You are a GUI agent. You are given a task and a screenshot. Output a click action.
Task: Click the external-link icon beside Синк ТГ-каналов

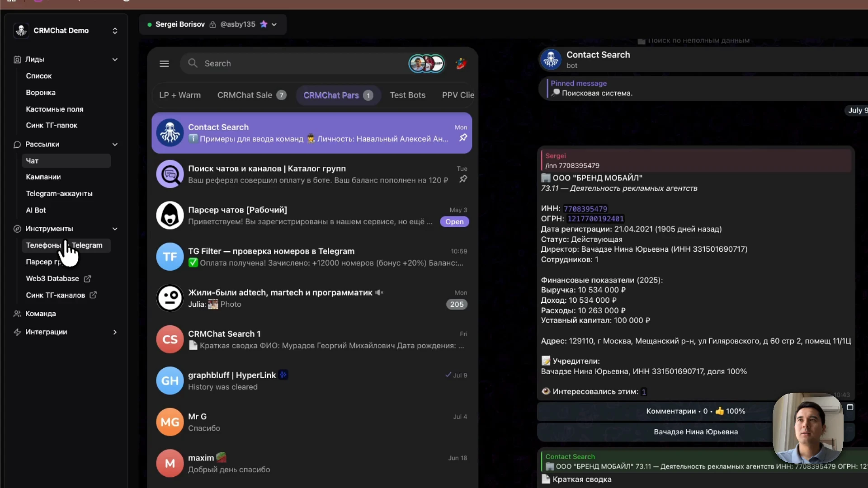point(93,295)
